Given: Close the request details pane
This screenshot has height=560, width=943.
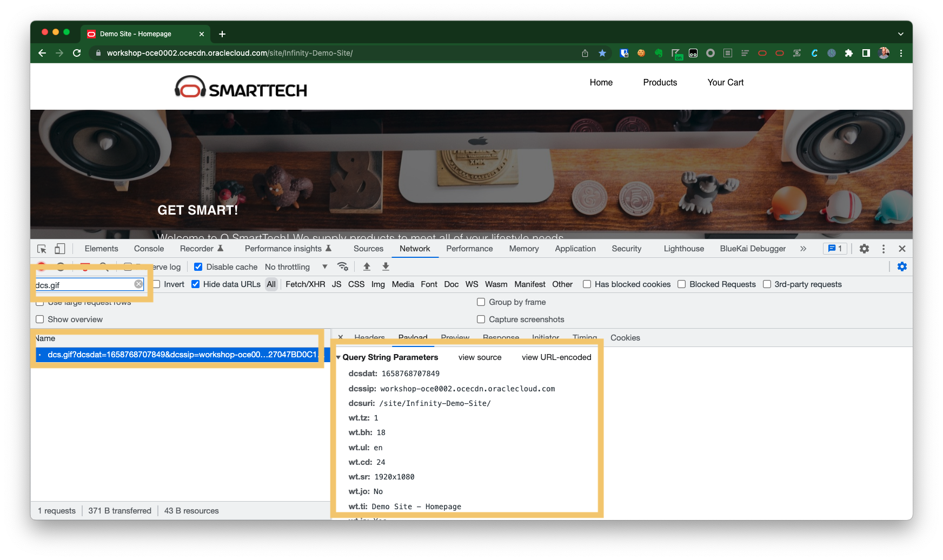Looking at the screenshot, I should [x=341, y=337].
